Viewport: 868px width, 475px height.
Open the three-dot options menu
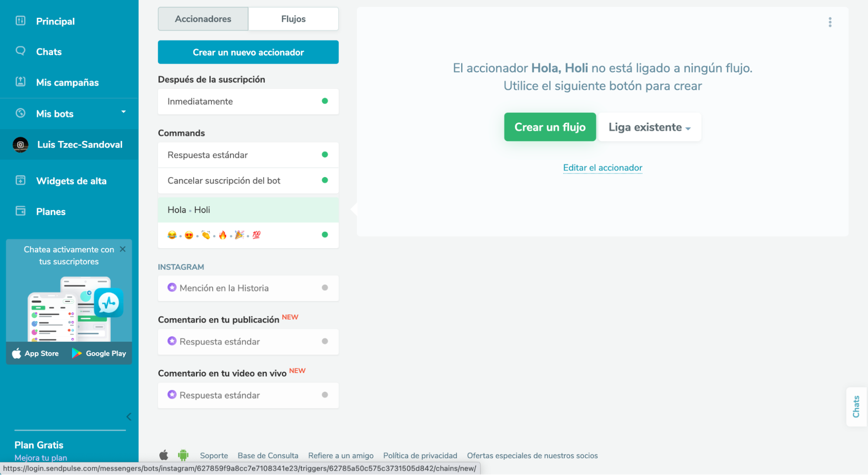(830, 22)
